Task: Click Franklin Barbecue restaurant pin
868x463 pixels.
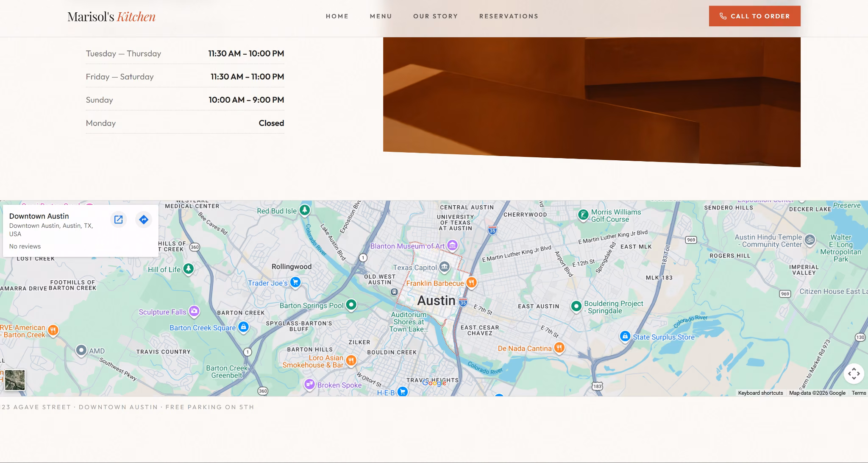Action: [471, 282]
